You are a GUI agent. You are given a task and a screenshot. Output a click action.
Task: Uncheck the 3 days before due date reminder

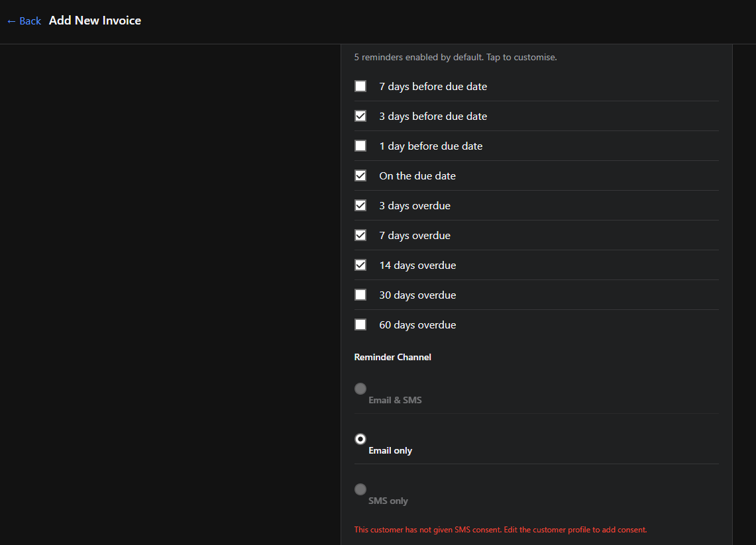pos(360,116)
